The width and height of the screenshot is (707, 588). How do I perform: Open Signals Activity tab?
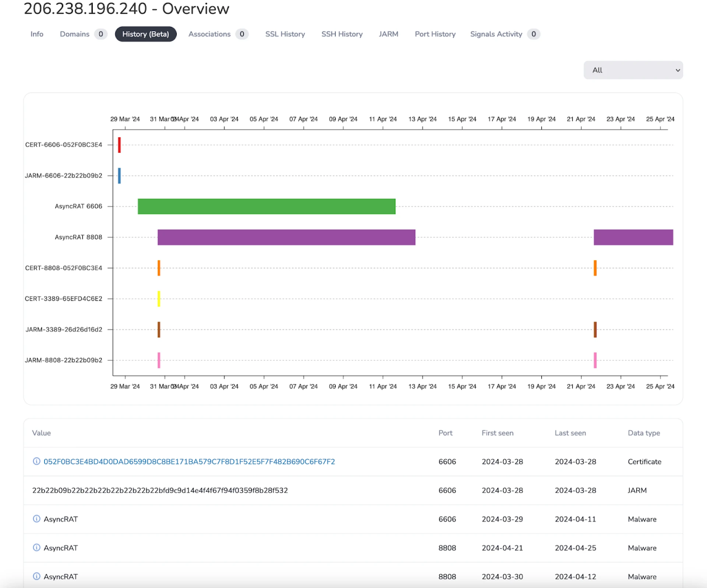505,34
